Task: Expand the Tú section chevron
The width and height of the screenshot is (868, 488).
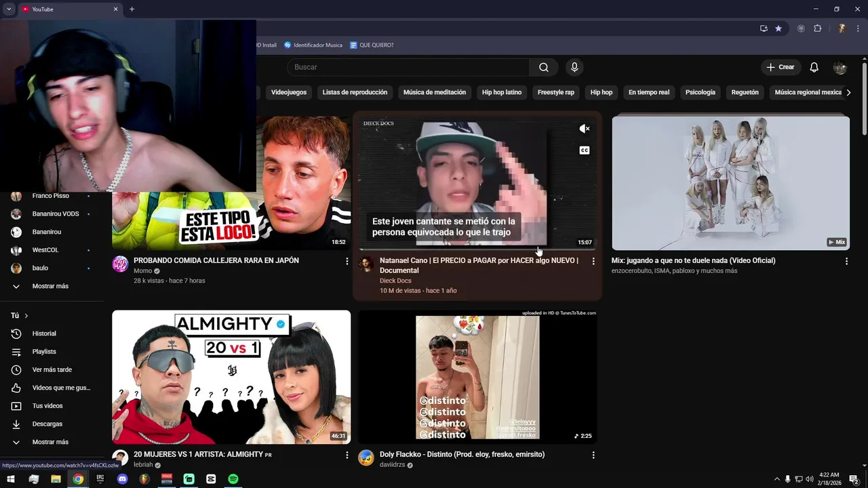Action: (x=26, y=316)
